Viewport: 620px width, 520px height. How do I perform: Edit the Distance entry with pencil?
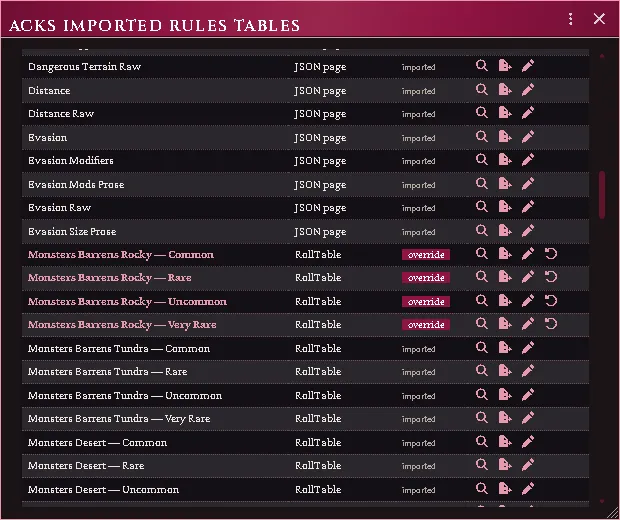tap(528, 90)
